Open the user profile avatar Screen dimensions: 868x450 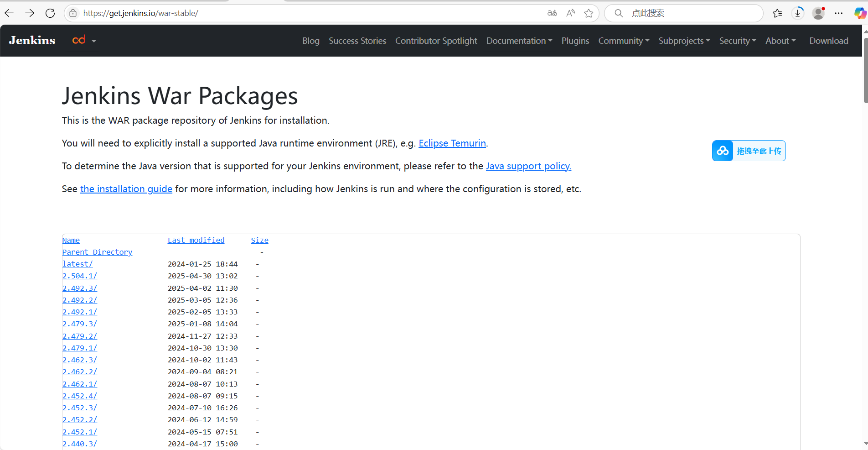819,13
